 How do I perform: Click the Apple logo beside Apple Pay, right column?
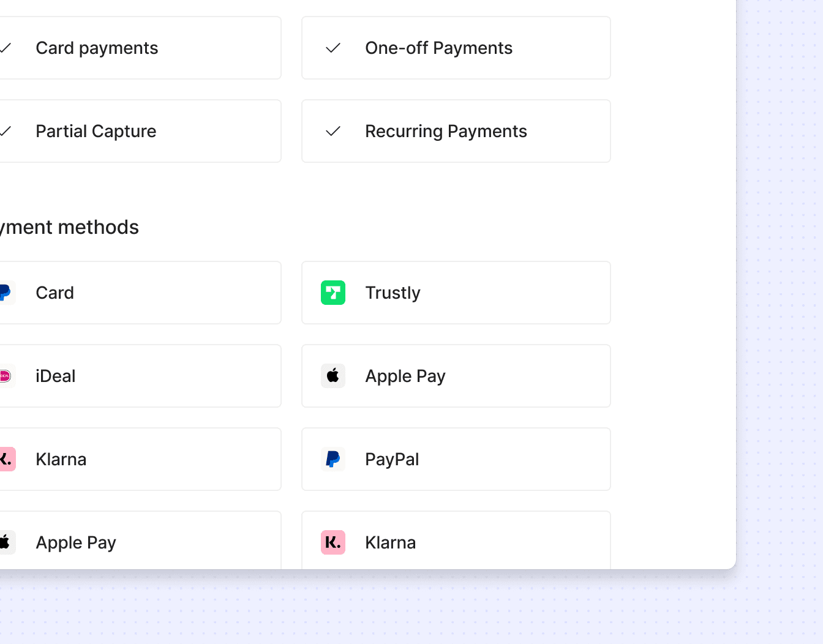333,376
